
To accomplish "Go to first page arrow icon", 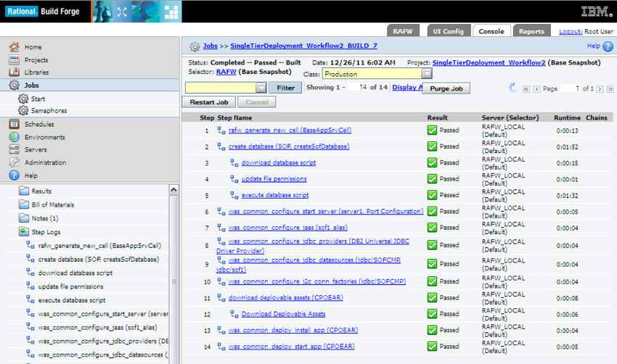I will pyautogui.click(x=526, y=89).
